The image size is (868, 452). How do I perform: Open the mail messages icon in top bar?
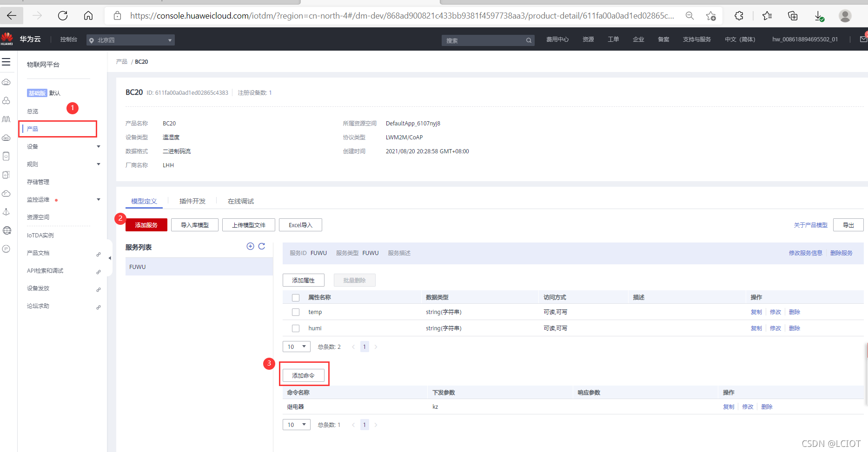coord(863,39)
